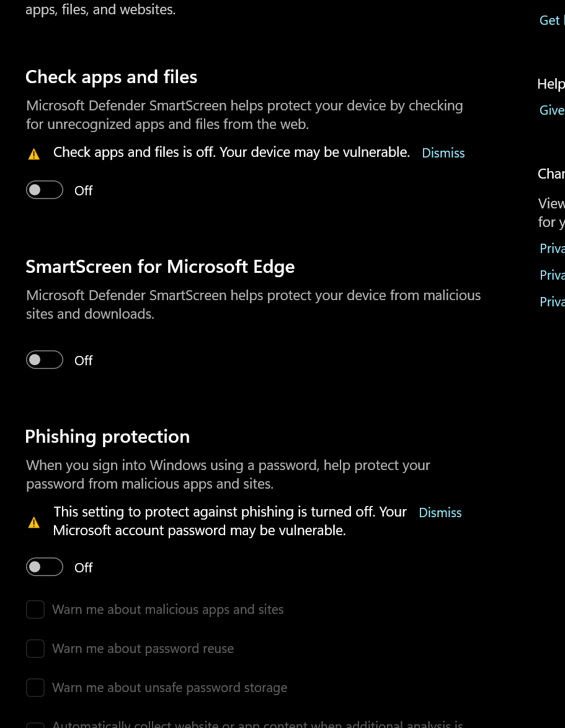Click warning icon for Check apps and files
This screenshot has width=565, height=728.
[34, 154]
